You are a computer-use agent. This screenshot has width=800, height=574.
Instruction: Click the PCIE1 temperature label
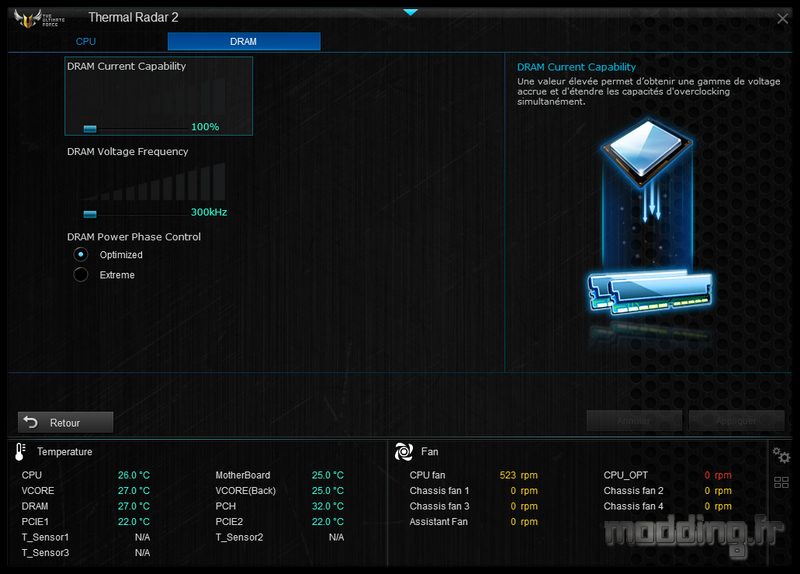coord(35,521)
